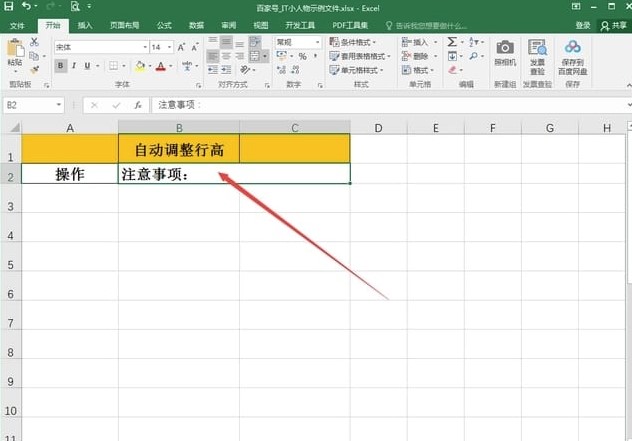This screenshot has width=632, height=441.
Task: Open the conditional formatting (条件格式) dropdown
Action: click(366, 42)
